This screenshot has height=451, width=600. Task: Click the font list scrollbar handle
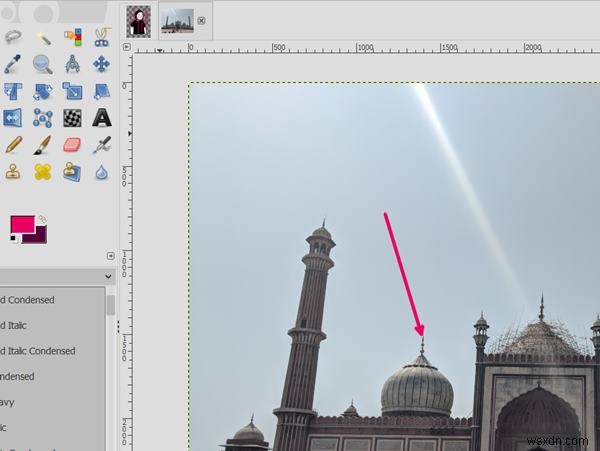pyautogui.click(x=111, y=305)
